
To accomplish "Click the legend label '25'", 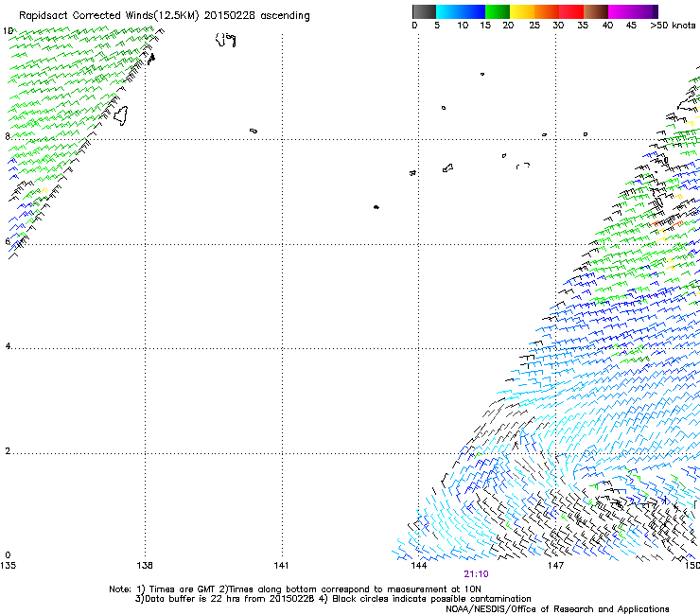I will click(x=534, y=26).
